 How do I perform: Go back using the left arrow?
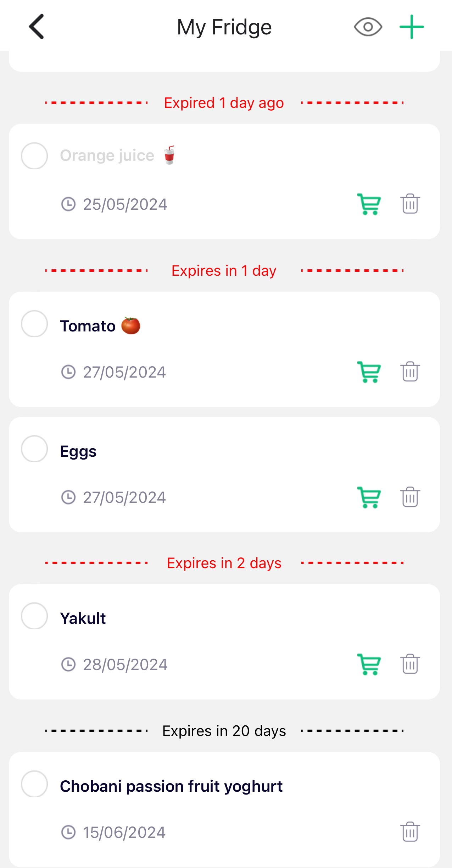point(37,27)
